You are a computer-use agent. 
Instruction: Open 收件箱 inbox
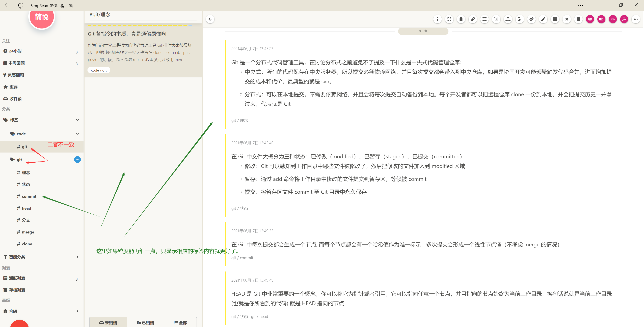[x=42, y=99]
